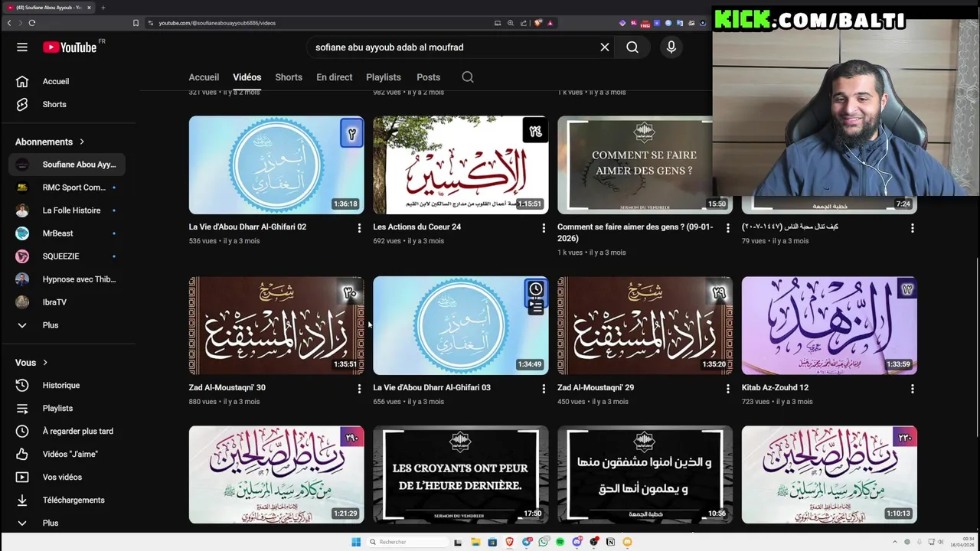Open options menu for Les Actions du Coeur 24
The height and width of the screenshot is (551, 980).
point(544,228)
